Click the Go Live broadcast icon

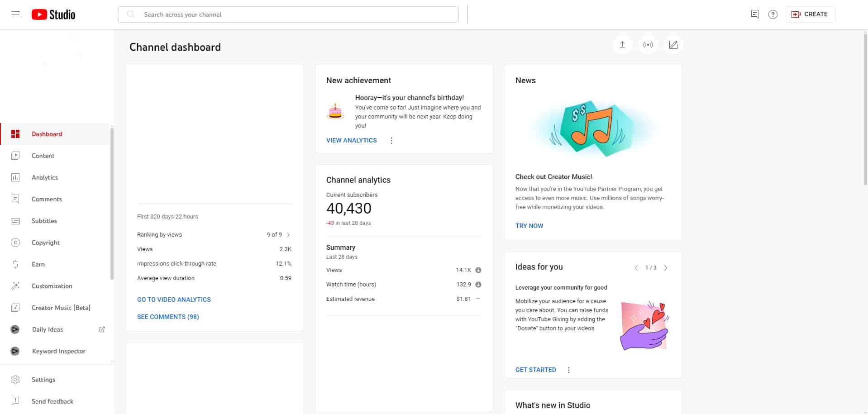(x=648, y=45)
